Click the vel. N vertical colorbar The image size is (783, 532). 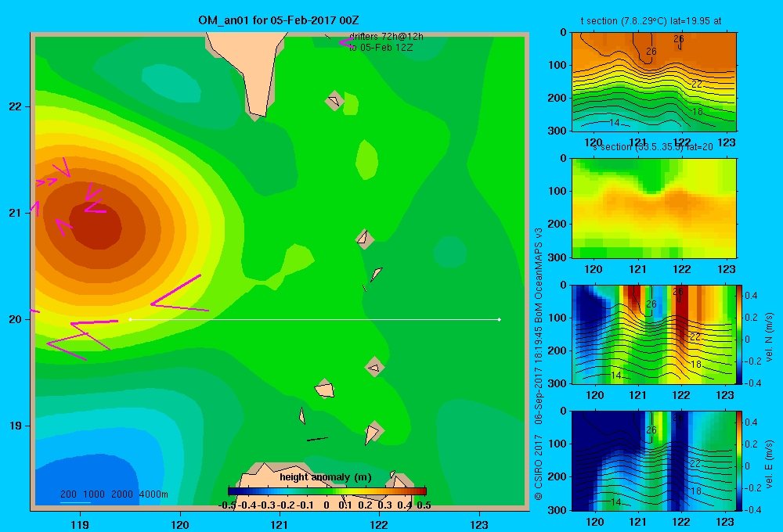(739, 334)
